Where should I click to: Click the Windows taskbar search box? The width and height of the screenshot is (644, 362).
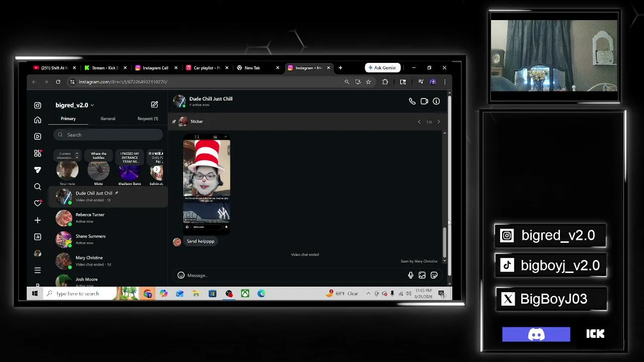point(79,294)
